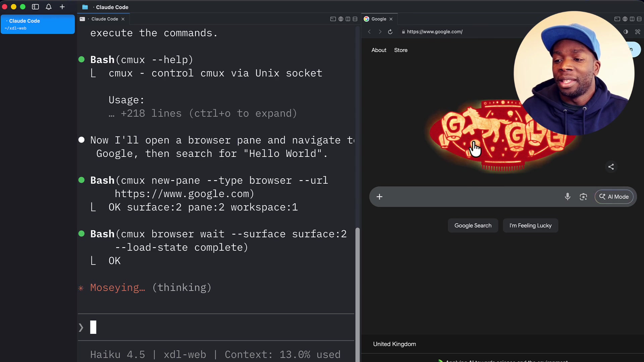Open new browser in left pane
The image size is (644, 362).
tap(340, 19)
